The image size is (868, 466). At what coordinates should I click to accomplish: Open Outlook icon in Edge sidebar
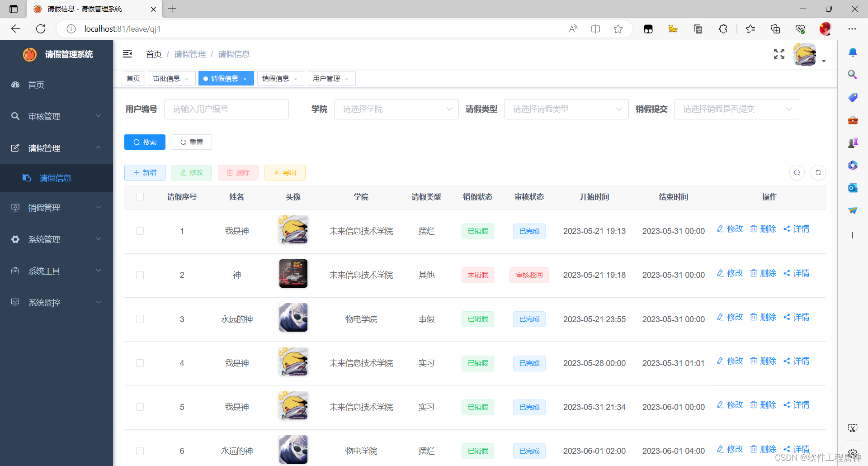(853, 188)
